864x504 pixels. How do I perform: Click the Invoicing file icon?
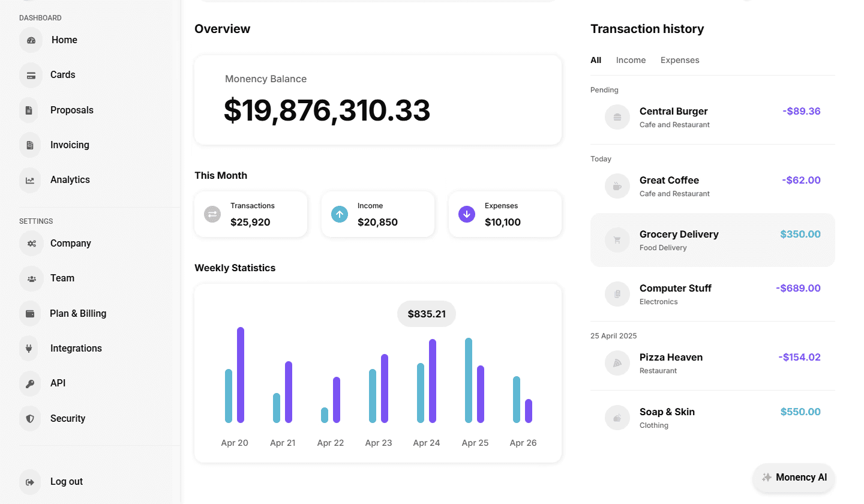(x=29, y=145)
